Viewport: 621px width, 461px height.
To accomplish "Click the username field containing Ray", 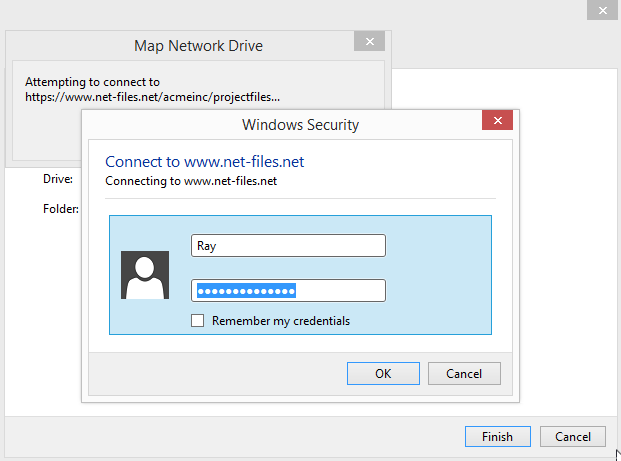I will coord(288,246).
